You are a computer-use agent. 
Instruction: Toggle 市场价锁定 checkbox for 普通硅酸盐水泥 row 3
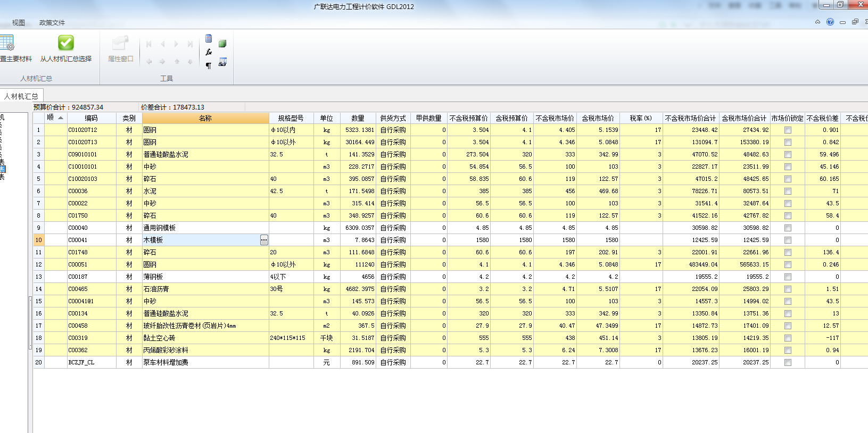[x=788, y=154]
